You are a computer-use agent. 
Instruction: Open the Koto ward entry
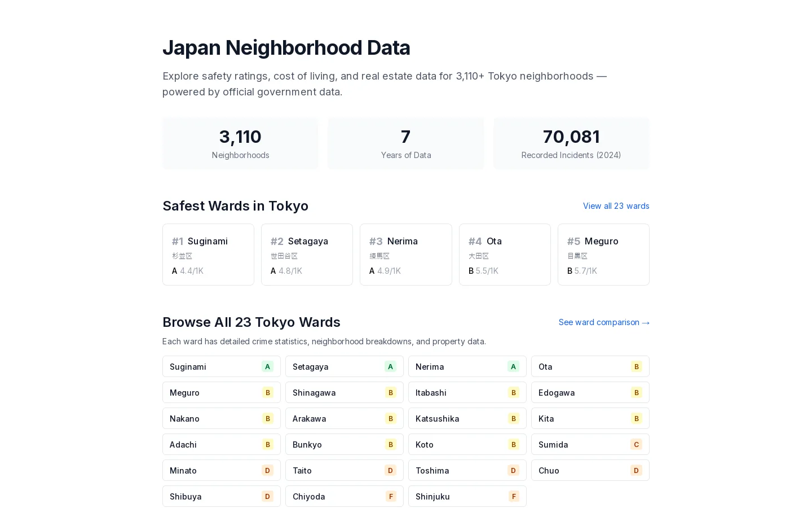[467, 444]
